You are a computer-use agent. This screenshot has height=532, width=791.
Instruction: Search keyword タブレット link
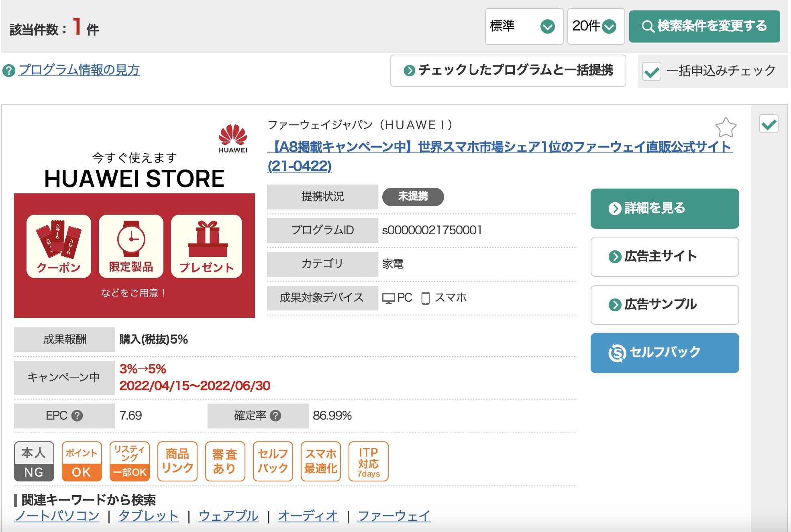pyautogui.click(x=149, y=516)
